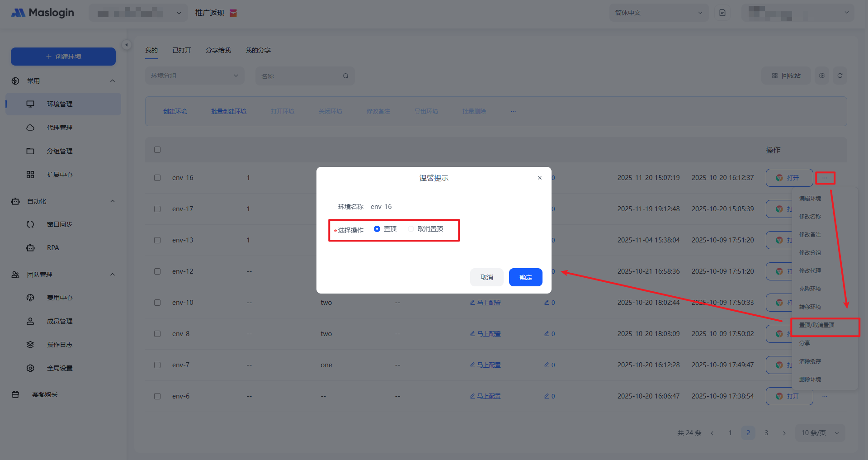Click the ellipsis button for env-6
This screenshot has height=460, width=868.
[x=825, y=396]
